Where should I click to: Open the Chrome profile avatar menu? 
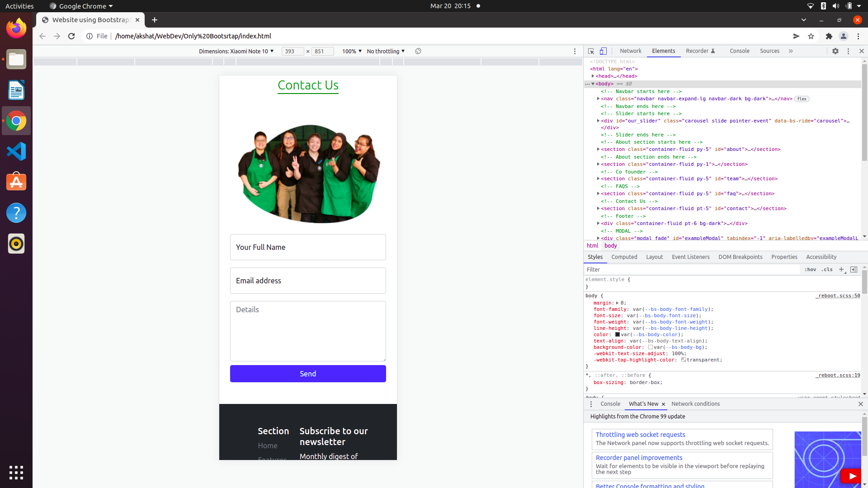(x=844, y=36)
